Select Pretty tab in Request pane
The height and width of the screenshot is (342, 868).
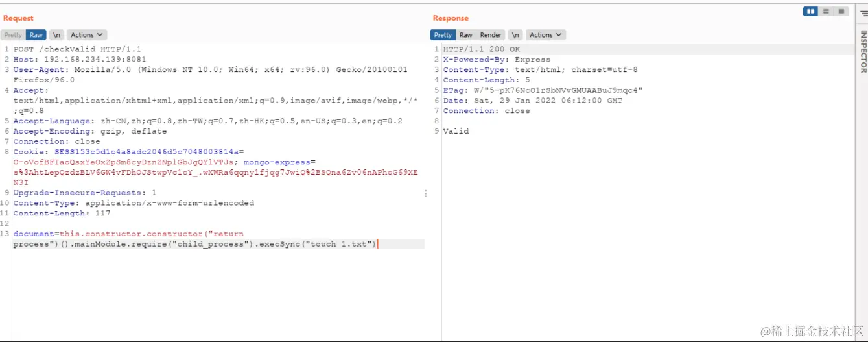coord(13,35)
